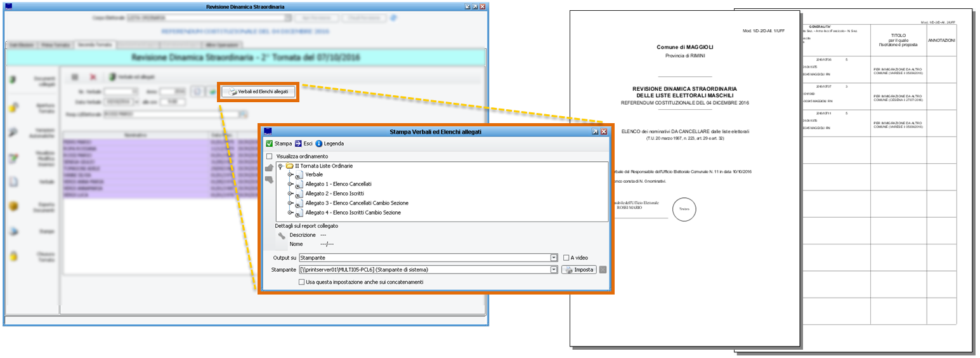Viewport: 980px width, 358px height.
Task: Click the Allegato 1 report document icon
Action: click(x=299, y=184)
